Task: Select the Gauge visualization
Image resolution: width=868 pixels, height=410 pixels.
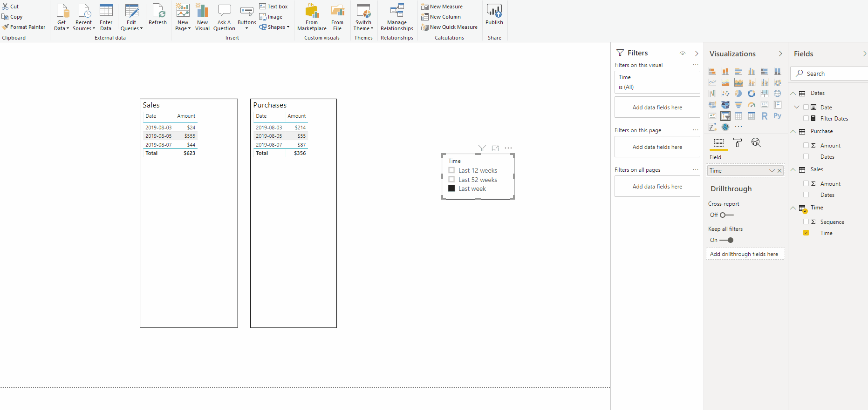Action: coord(752,105)
